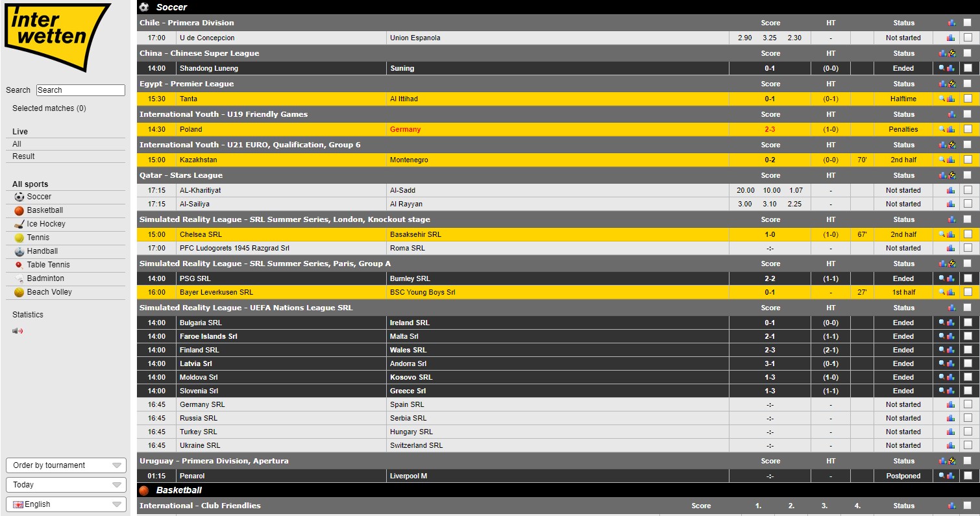Open the English language dropdown

[x=66, y=504]
